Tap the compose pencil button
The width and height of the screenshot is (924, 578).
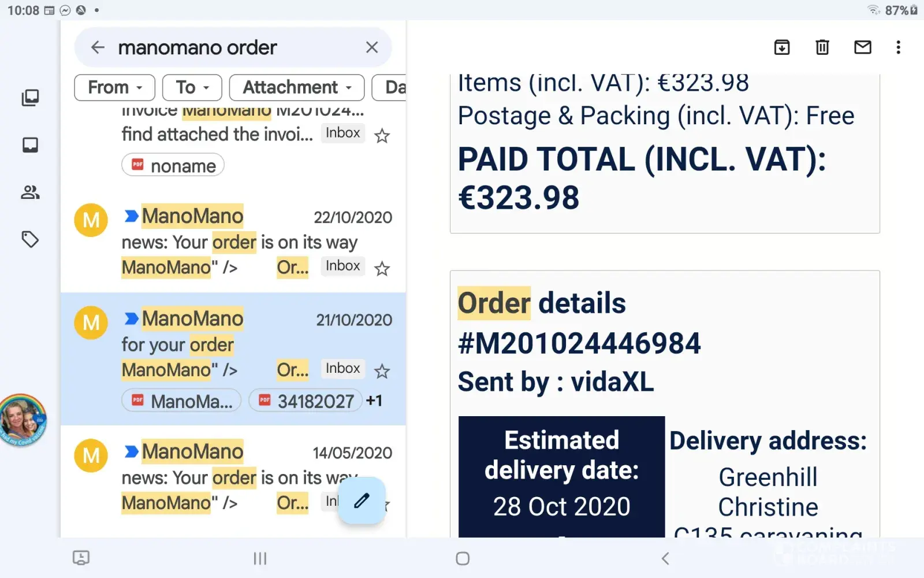(362, 501)
